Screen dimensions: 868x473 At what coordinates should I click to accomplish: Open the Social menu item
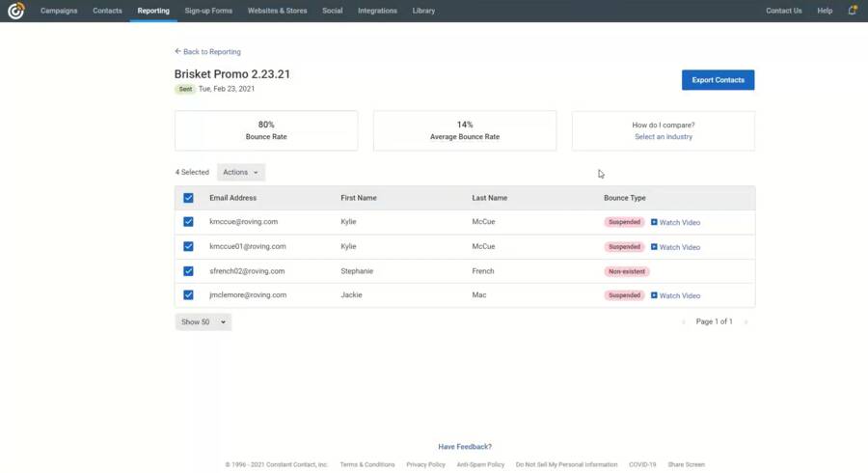(332, 11)
